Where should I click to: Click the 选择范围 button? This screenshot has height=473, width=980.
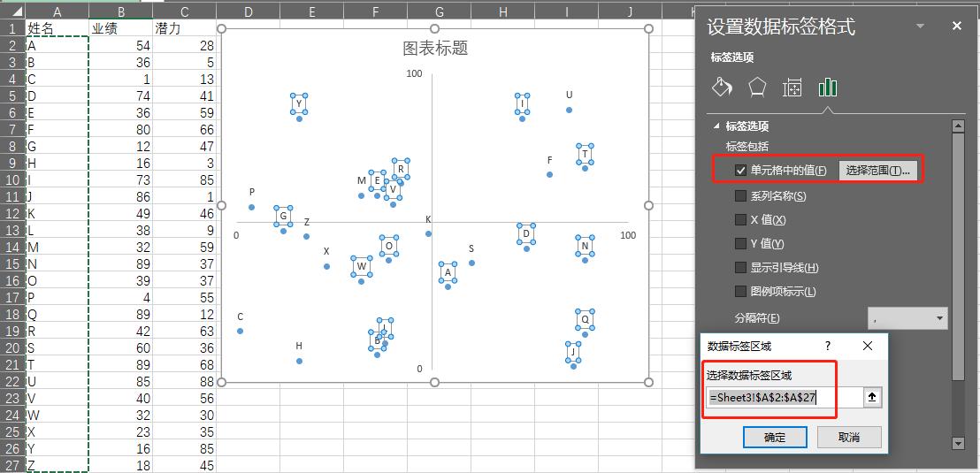coord(877,171)
